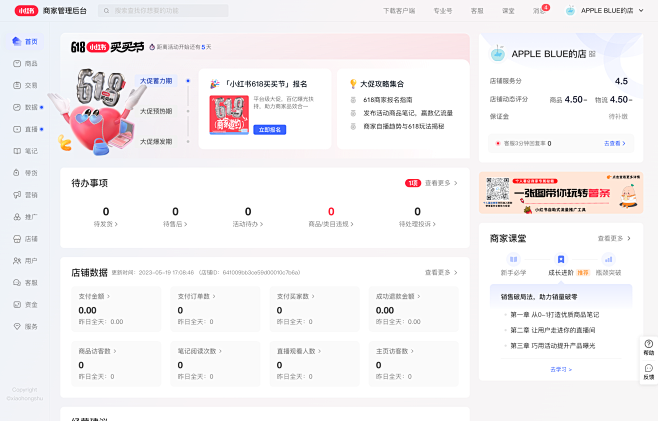This screenshot has width=658, height=421.
Task: Select the 大促预热期 stage tab
Action: coord(156,111)
